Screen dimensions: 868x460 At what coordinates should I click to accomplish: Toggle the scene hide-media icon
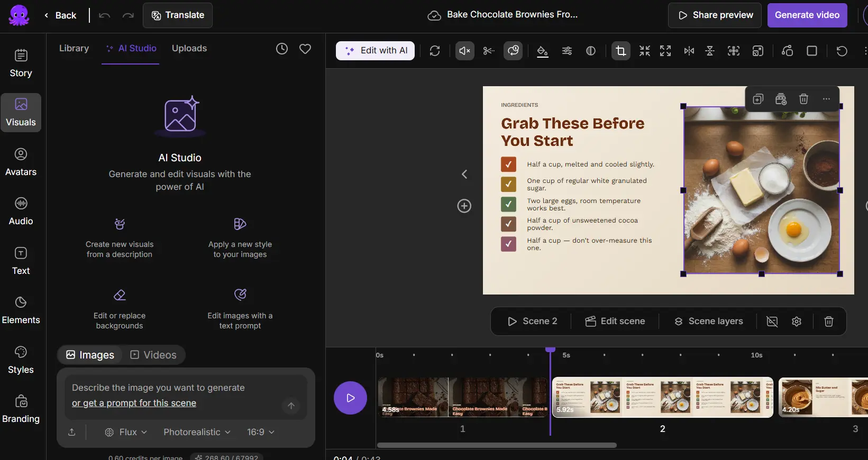772,321
